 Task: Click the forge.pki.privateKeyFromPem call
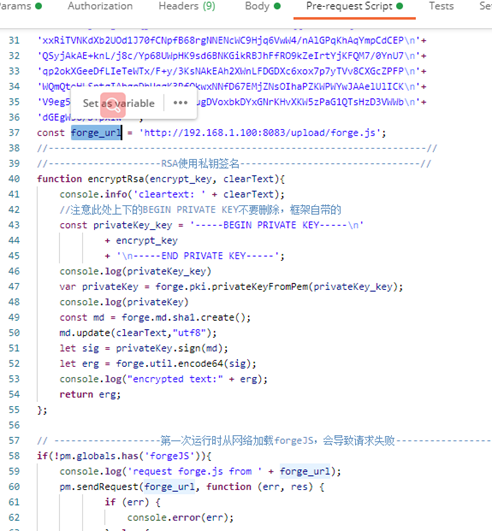click(x=278, y=287)
